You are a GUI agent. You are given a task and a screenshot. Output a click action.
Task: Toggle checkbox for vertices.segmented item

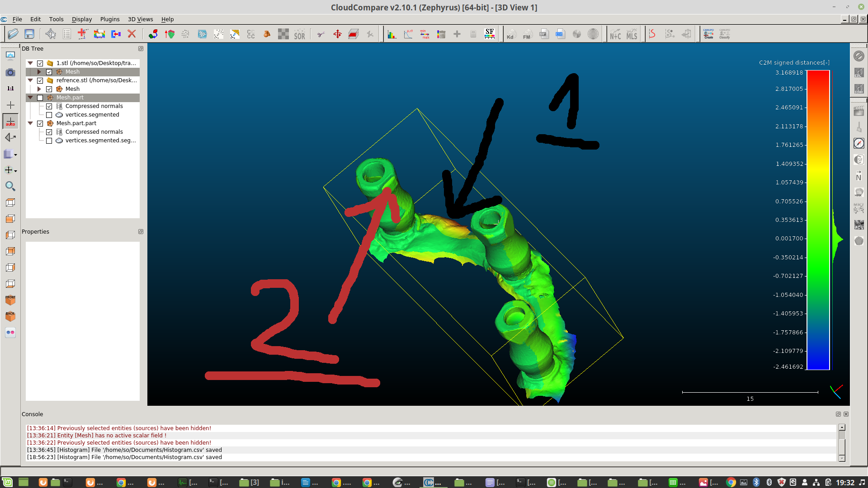tap(49, 114)
